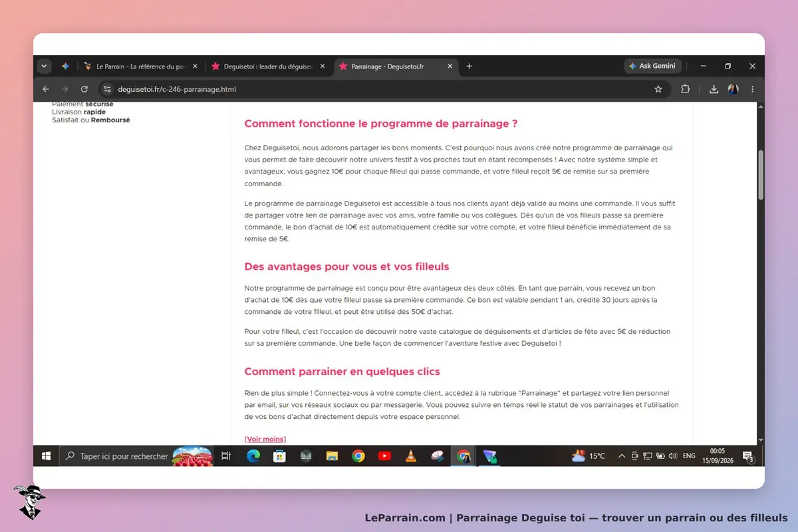Bookmark this page with the star icon
Viewport: 798px width, 532px height.
pos(658,89)
